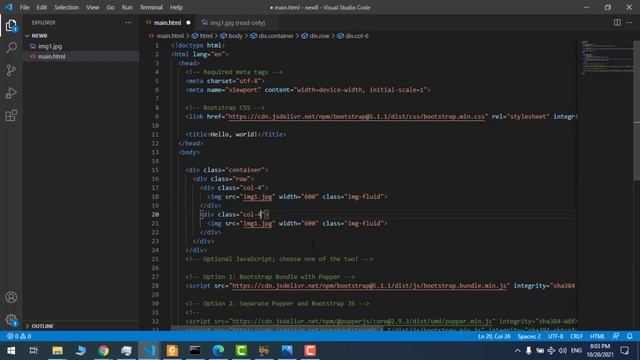Open the View menu
Viewport: 640px width, 360px height.
(93, 7)
